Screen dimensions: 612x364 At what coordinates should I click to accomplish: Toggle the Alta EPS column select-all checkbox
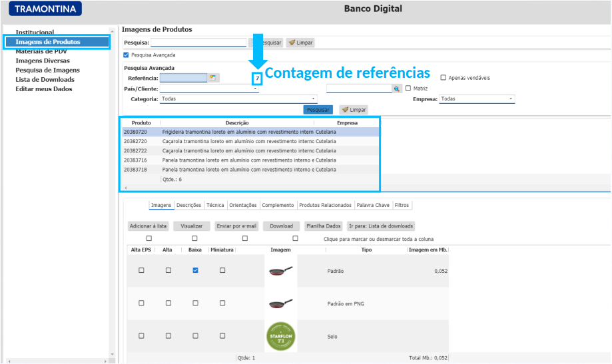[x=149, y=238]
